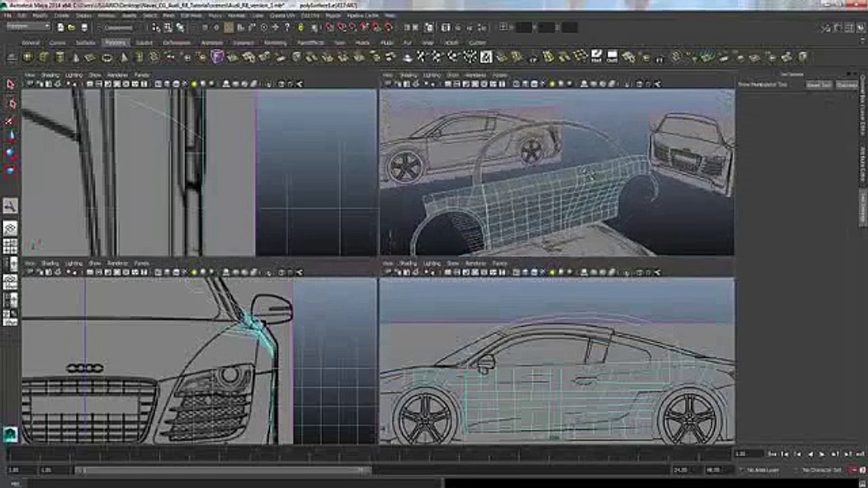Activate the Scale tool in the toolbox
868x488 pixels.
pyautogui.click(x=10, y=171)
